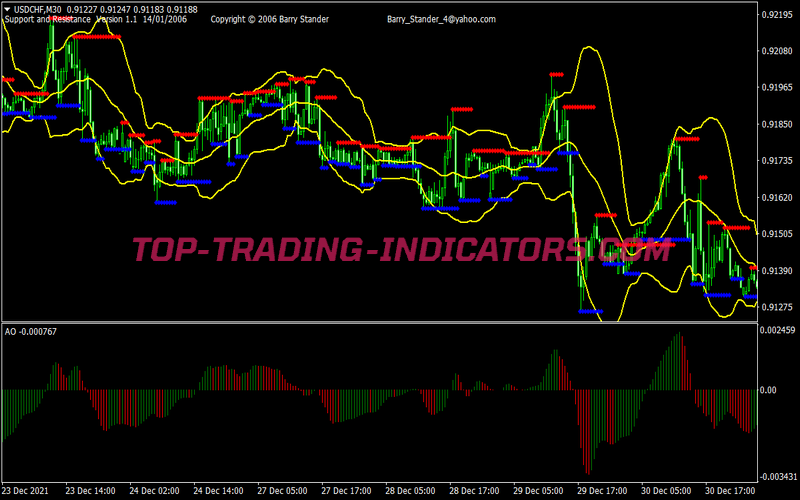Viewport: 800px width, 500px height.
Task: Click the 28 Dec 17:00 time label
Action: point(474,491)
